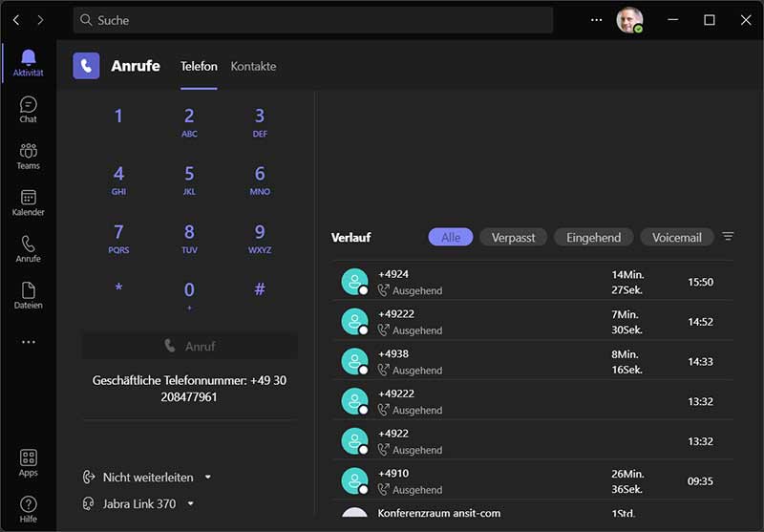The image size is (764, 532).
Task: Select the Alle filter pill
Action: (x=451, y=238)
